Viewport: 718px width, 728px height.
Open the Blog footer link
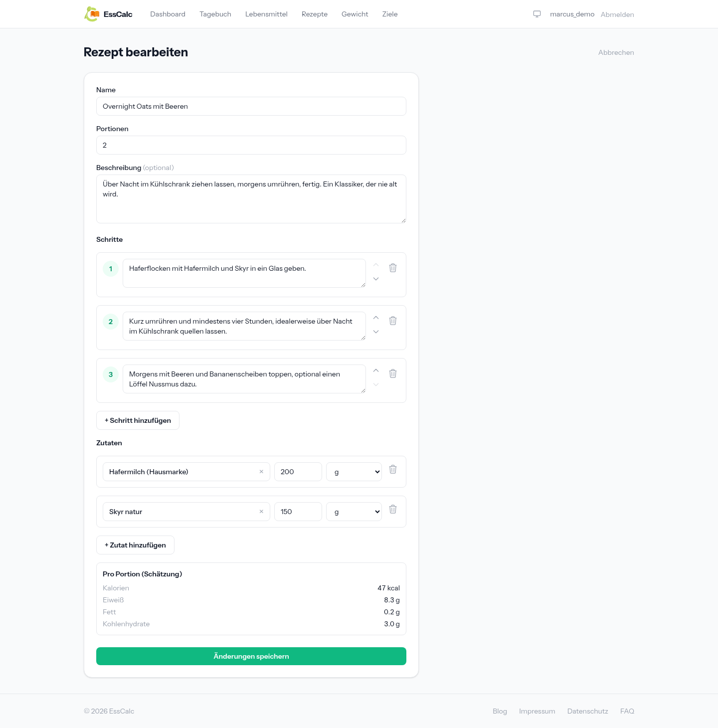click(500, 711)
